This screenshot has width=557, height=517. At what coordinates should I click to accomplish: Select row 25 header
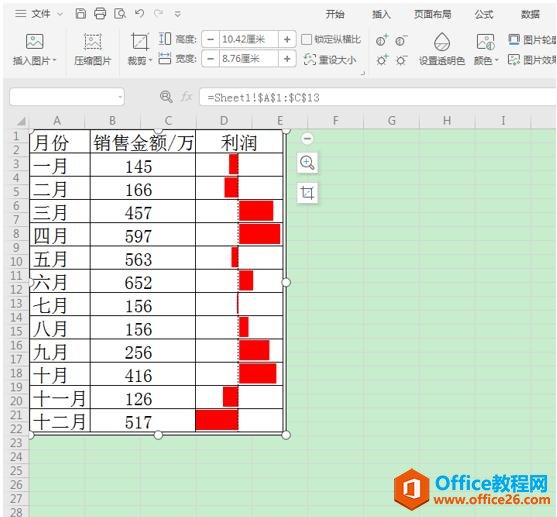click(16, 471)
